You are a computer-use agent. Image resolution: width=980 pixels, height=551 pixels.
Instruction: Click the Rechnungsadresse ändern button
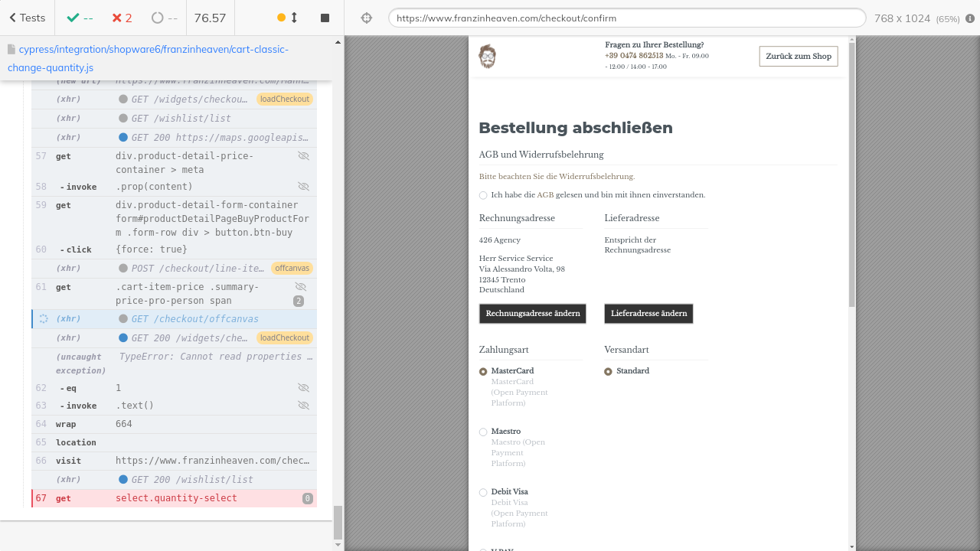[x=532, y=314]
